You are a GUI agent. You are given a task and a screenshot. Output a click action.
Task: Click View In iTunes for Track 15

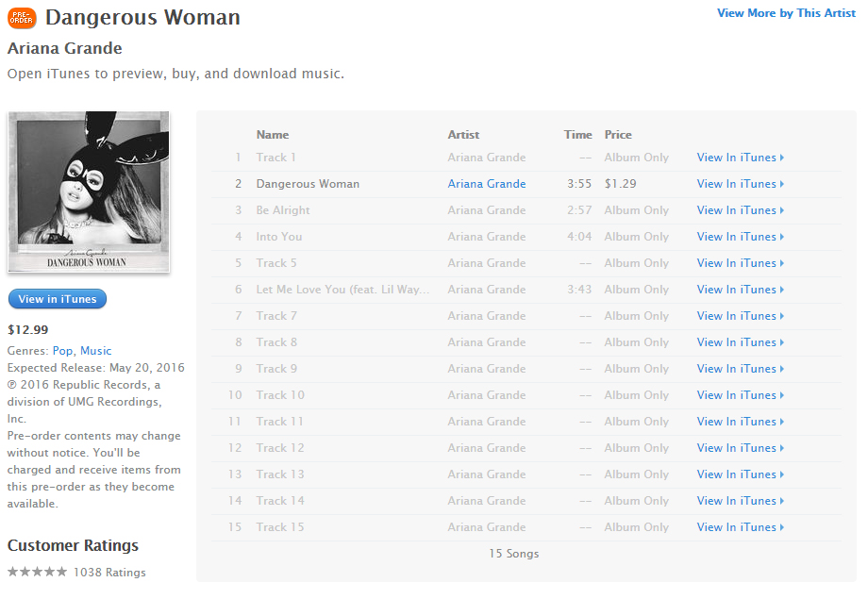tap(740, 527)
